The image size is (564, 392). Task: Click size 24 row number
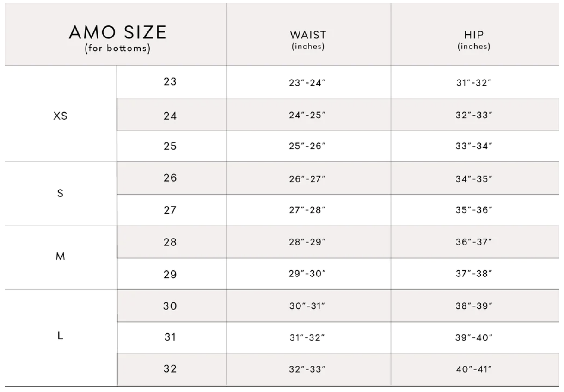[170, 115]
